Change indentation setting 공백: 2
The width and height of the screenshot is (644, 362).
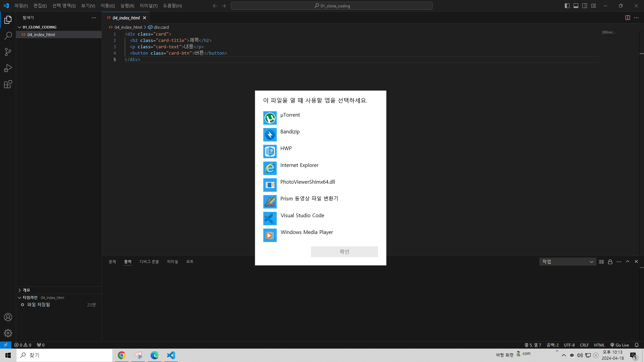pos(552,345)
